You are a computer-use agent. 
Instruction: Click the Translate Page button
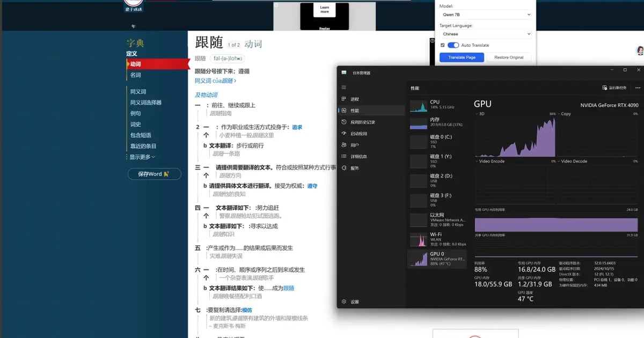pyautogui.click(x=462, y=57)
